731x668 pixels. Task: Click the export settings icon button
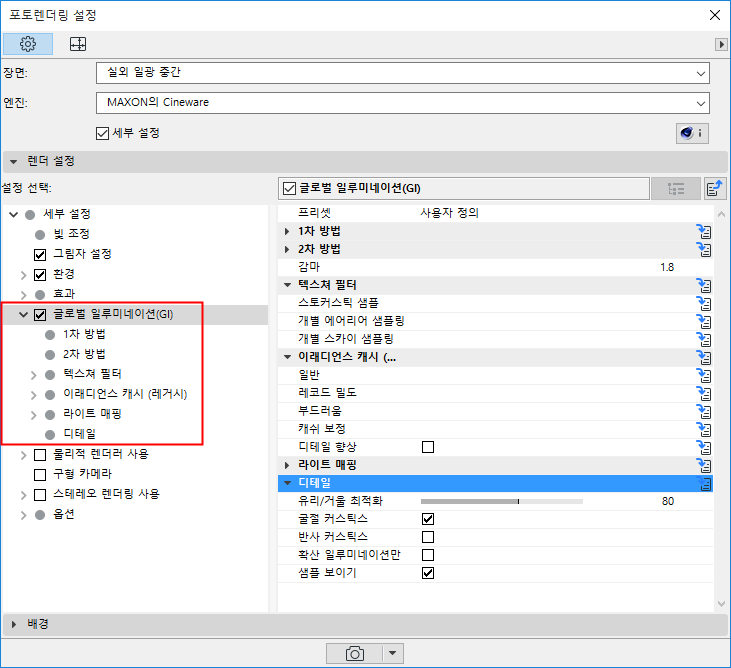tap(715, 188)
